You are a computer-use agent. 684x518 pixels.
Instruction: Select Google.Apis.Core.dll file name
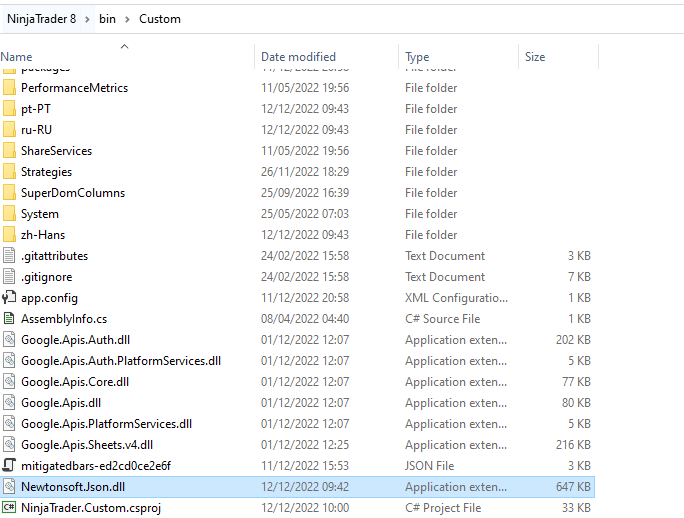75,381
